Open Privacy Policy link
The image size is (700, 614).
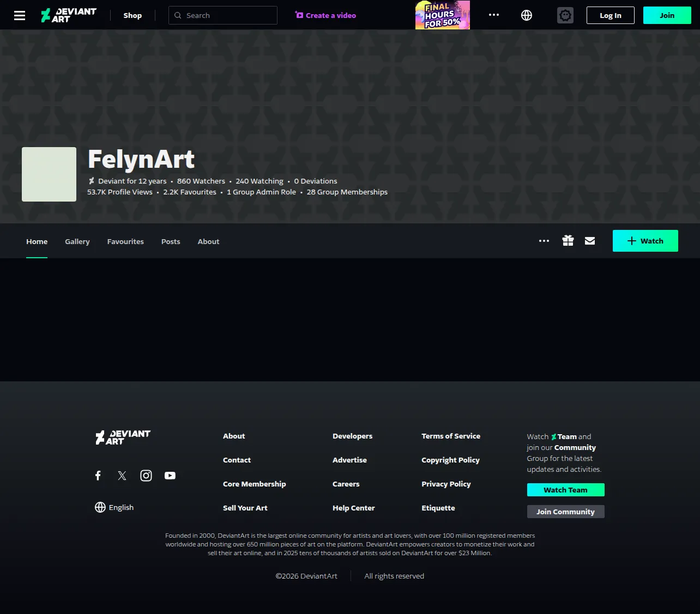[446, 484]
